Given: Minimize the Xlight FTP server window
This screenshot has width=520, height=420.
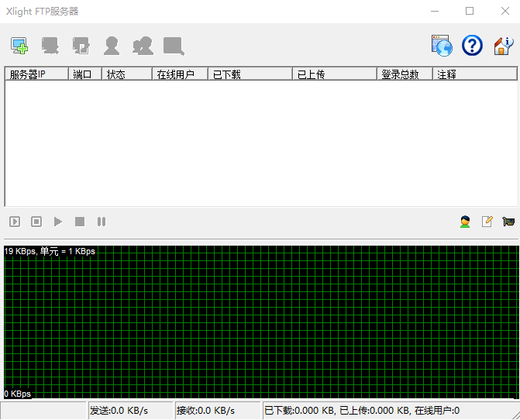Looking at the screenshot, I should coord(435,12).
